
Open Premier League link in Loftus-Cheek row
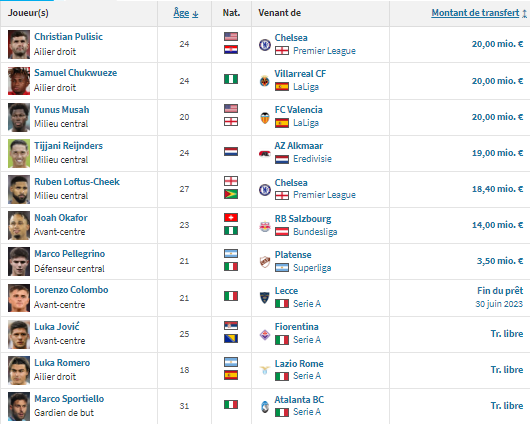(x=324, y=195)
